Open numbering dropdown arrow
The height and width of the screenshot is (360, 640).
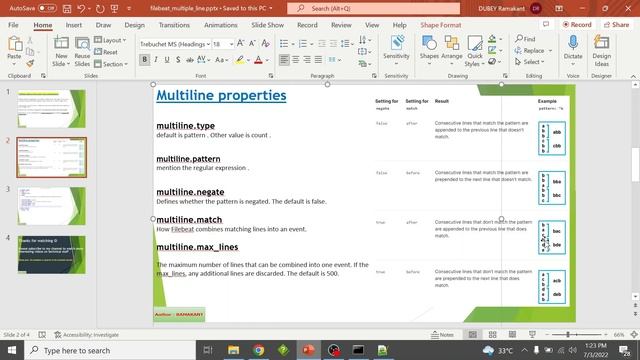click(311, 44)
